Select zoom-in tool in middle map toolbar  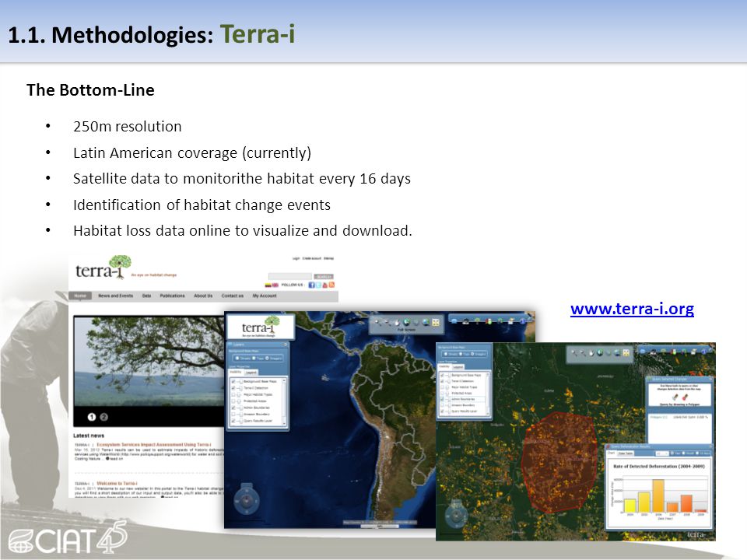click(377, 322)
